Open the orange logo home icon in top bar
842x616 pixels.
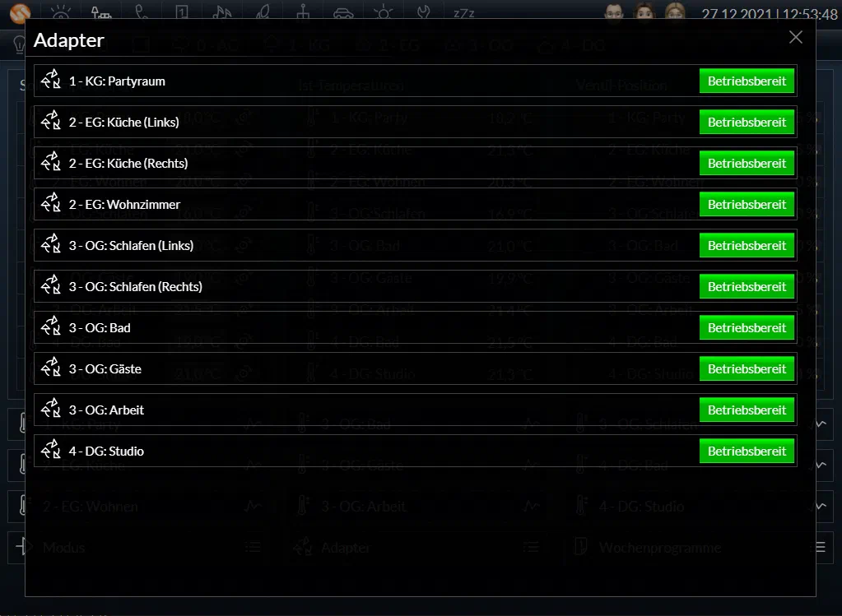pos(21,12)
